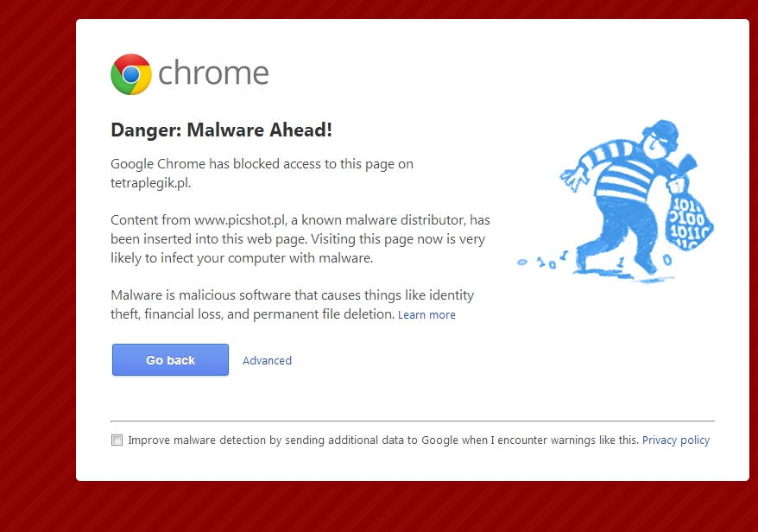Click the 'likely to infect your computer' line
The width and height of the screenshot is (758, 532).
242,257
